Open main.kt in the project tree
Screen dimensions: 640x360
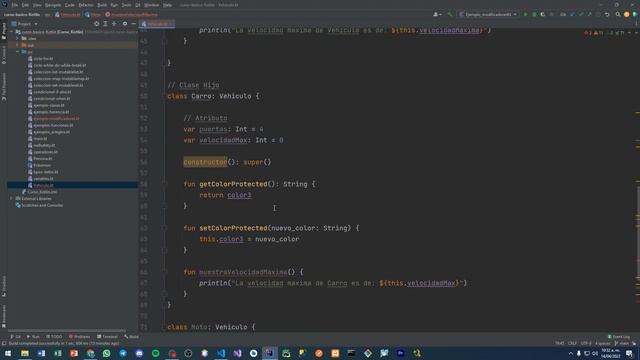[40, 138]
